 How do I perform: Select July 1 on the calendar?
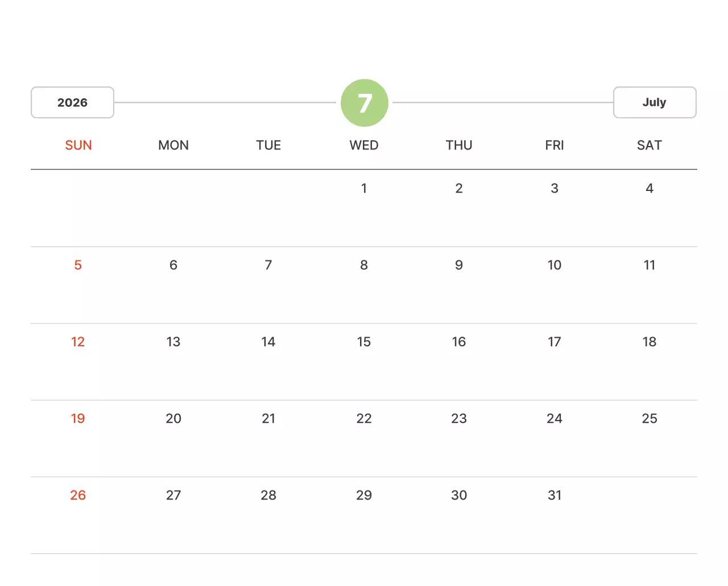pos(364,189)
